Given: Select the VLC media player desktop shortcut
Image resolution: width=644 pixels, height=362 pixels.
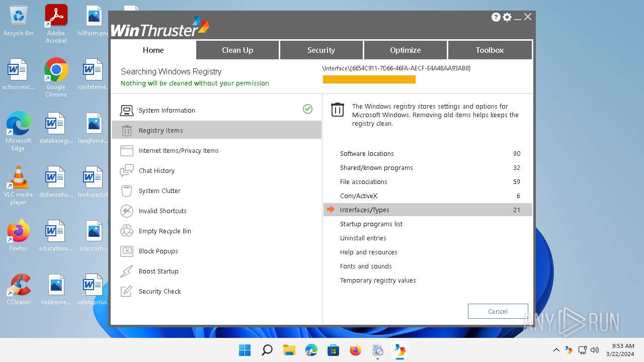Looking at the screenshot, I should 18,185.
